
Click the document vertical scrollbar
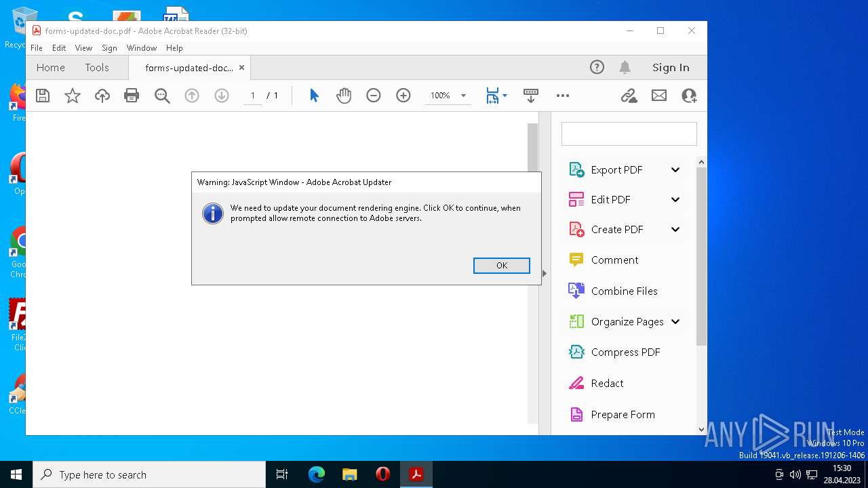click(x=532, y=273)
